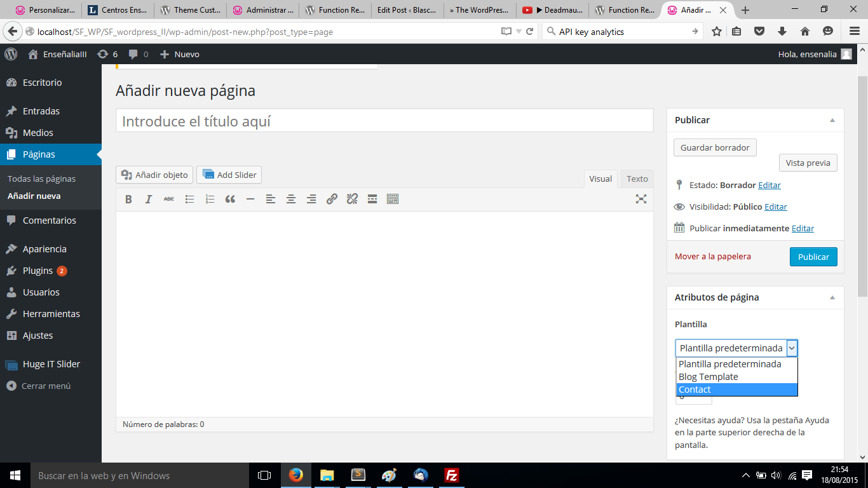Edit the Visibilidad Público setting
868x488 pixels.
(776, 207)
